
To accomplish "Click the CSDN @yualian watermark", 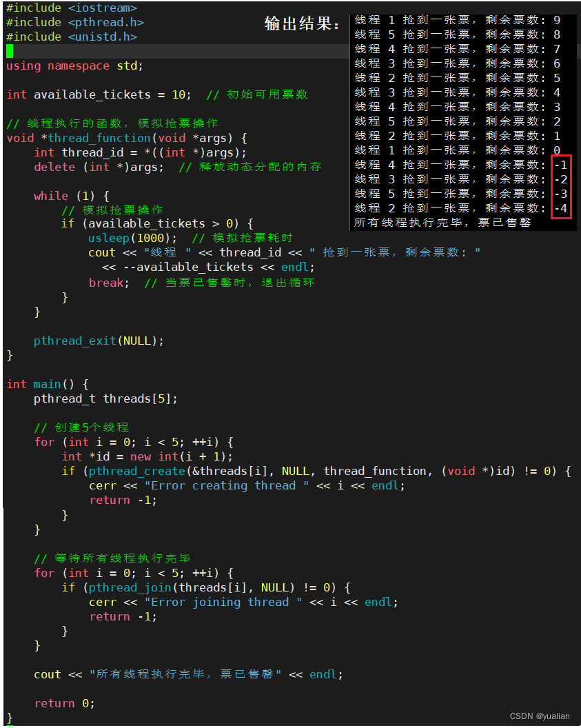I will click(540, 716).
